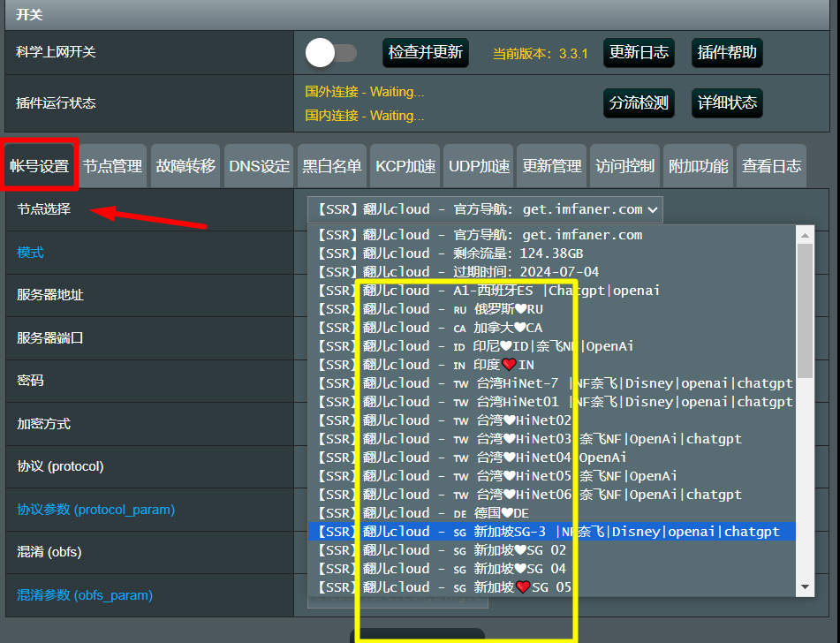Choose the 台湾 HiNet05 node option
Viewport: 840px width, 643px height.
552,476
